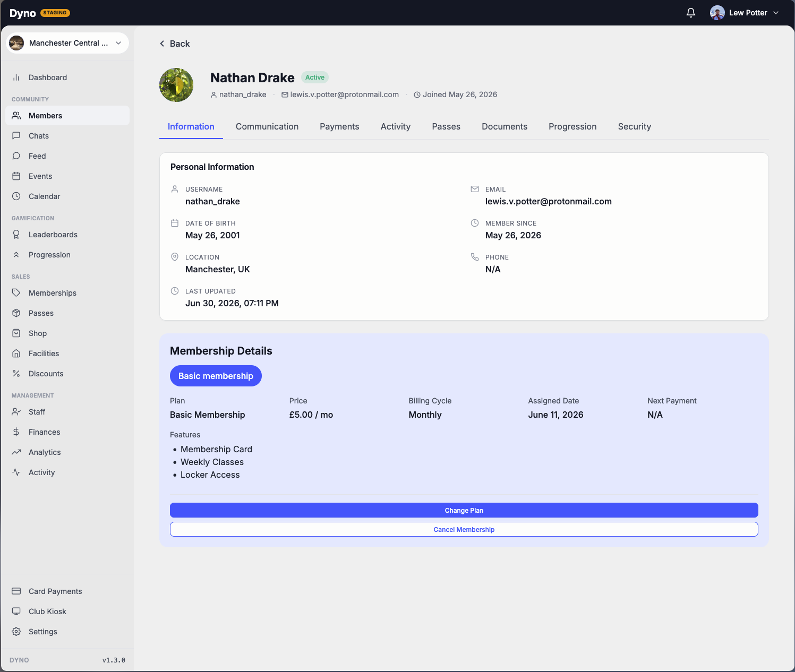Viewport: 795px width, 672px height.
Task: Click the email address in Personal Information
Action: tap(549, 201)
